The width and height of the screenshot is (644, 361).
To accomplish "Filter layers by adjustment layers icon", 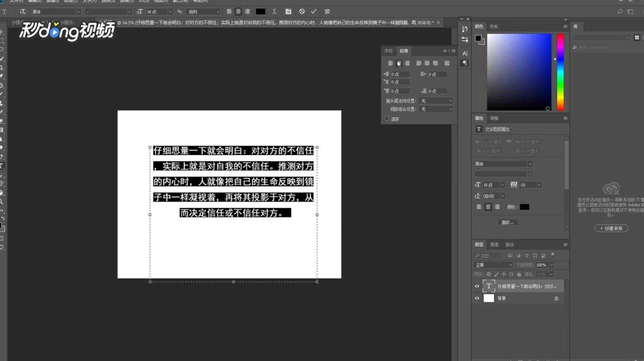I will [x=519, y=256].
